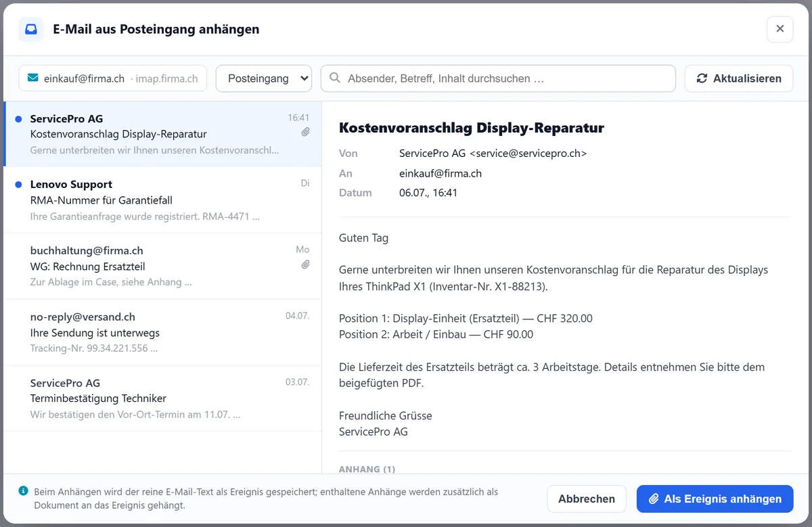This screenshot has height=527, width=812.
Task: Click the ANHANG (1) section heading
Action: (x=367, y=469)
